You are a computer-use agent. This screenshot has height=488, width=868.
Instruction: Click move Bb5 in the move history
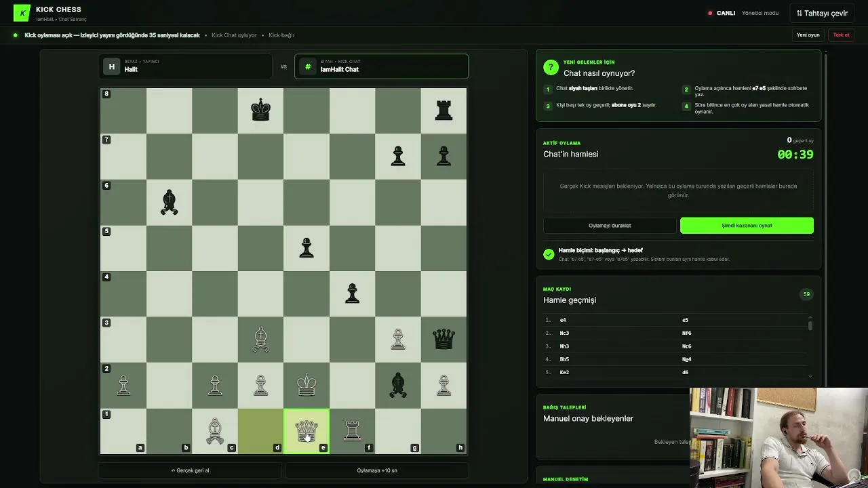pos(564,359)
